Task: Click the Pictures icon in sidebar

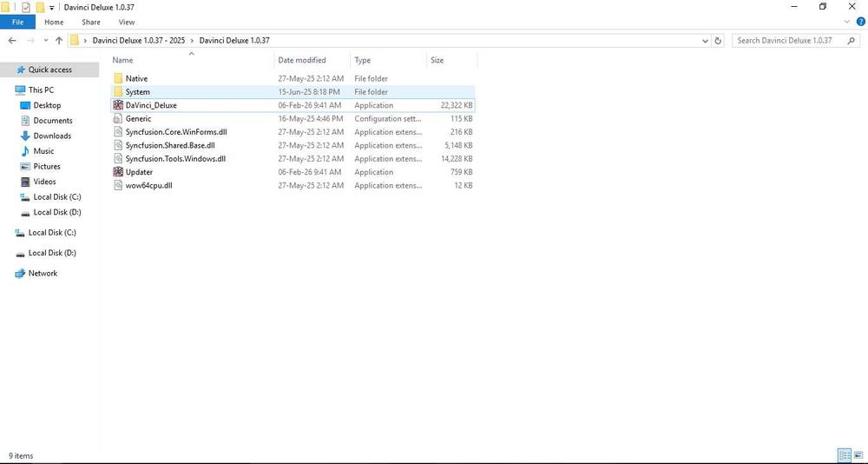Action: [x=25, y=166]
